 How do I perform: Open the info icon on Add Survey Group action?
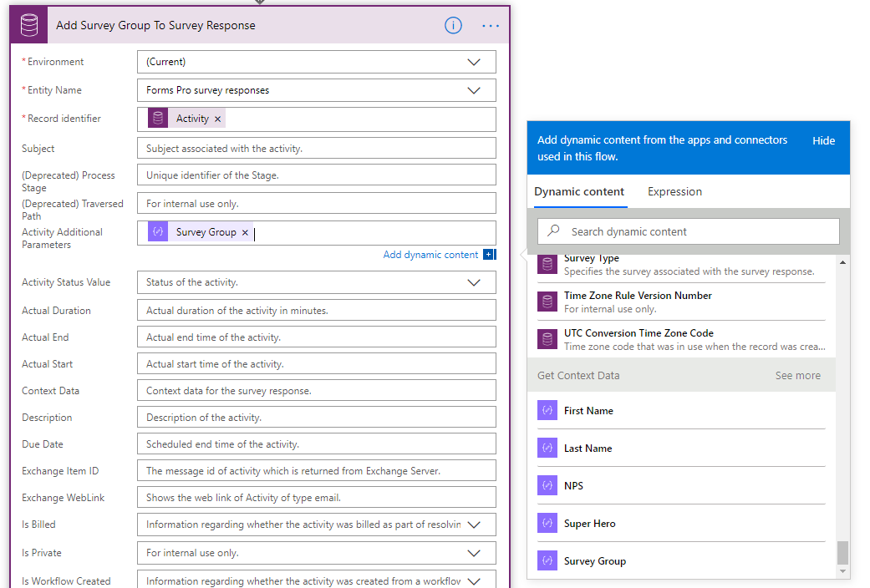tap(453, 25)
